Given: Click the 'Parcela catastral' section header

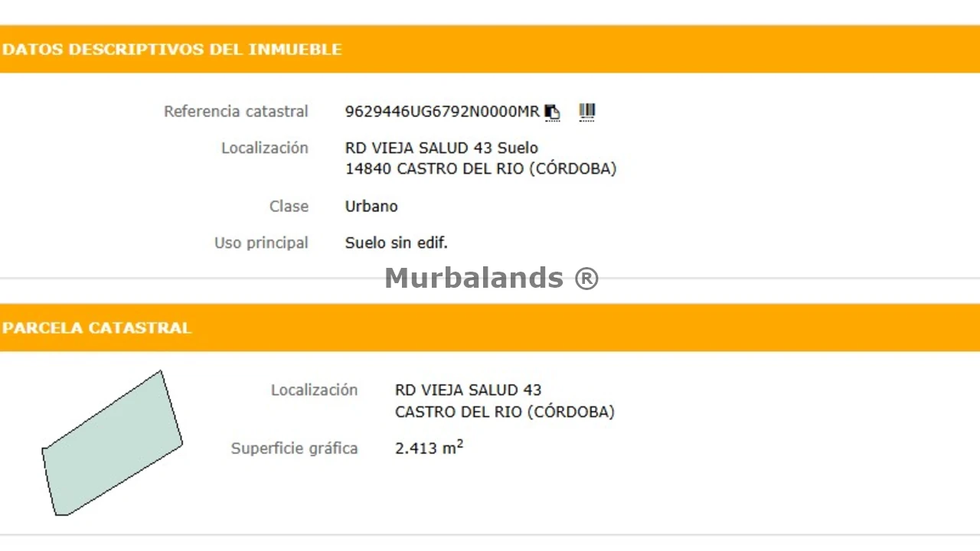Looking at the screenshot, I should click(x=96, y=328).
